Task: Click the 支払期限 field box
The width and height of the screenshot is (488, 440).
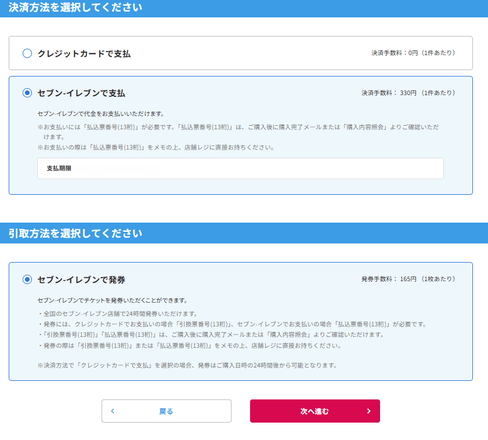Action: (240, 168)
